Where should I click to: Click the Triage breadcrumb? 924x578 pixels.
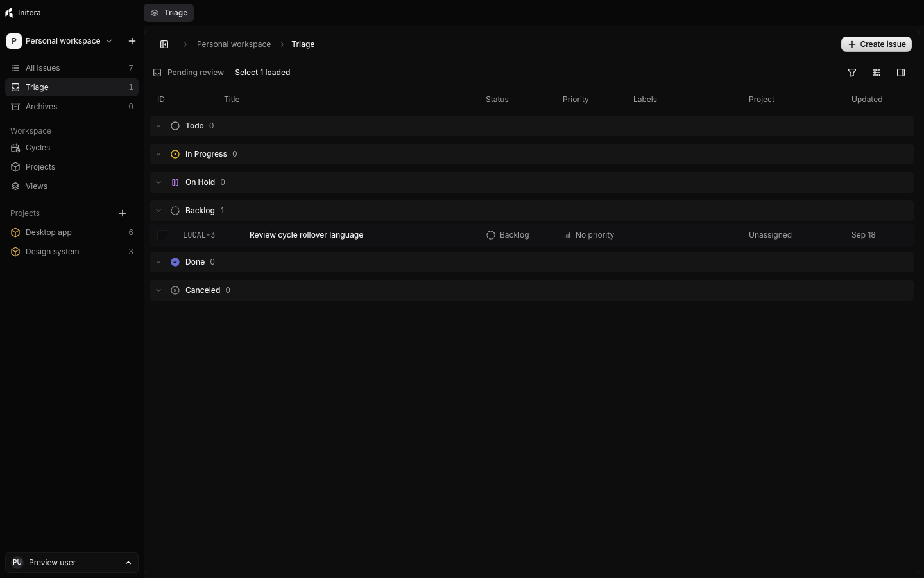point(303,44)
